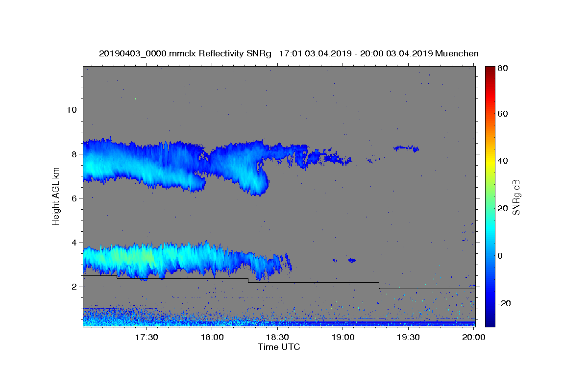The width and height of the screenshot is (588, 392).
Task: Click the plot title '20190403_0000.mmclx Reflectivity SNRg'
Action: pyautogui.click(x=185, y=53)
